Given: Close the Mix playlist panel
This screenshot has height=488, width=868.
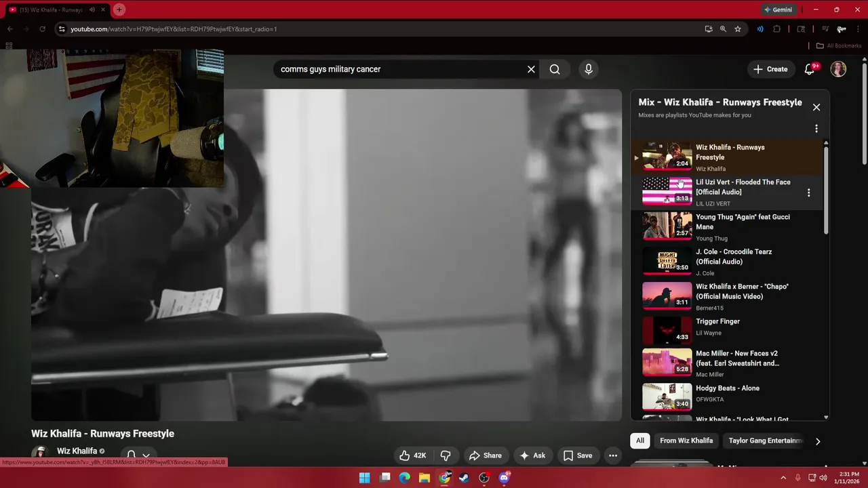Looking at the screenshot, I should click(816, 107).
